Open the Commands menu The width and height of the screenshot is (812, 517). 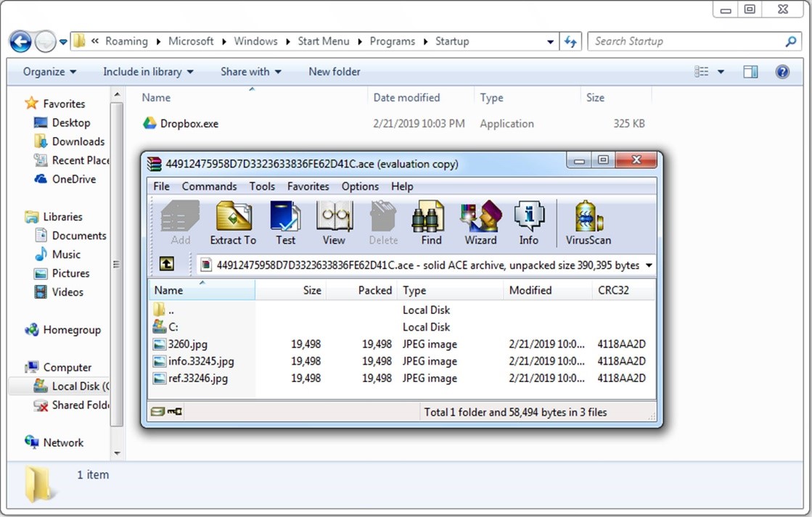[209, 186]
